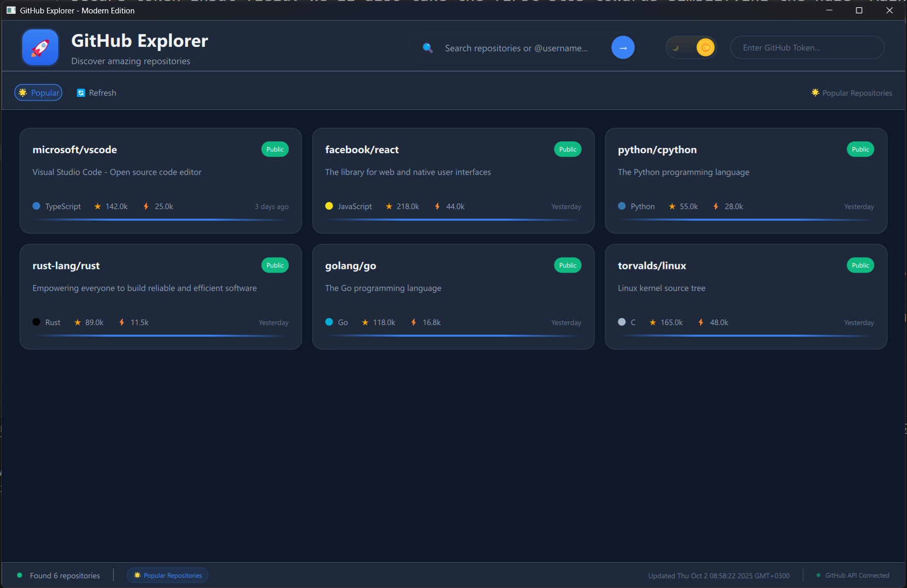Click the lightning fork icon on facebook/react
This screenshot has height=588, width=907.
437,206
